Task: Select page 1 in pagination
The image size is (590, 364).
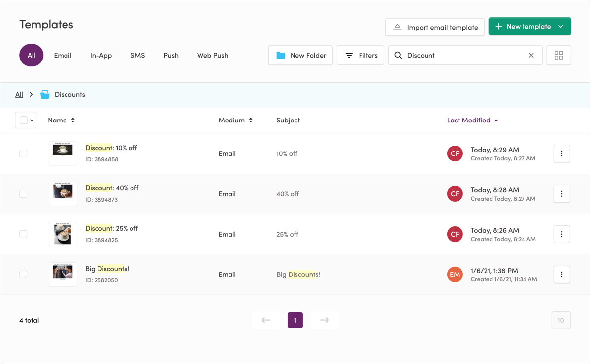Action: 295,320
